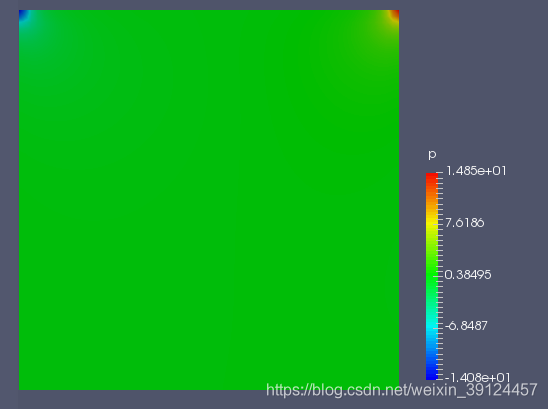Screen dimensions: 548x409
Task: Click the -1.408e+01 minimum legend label
Action: point(477,378)
